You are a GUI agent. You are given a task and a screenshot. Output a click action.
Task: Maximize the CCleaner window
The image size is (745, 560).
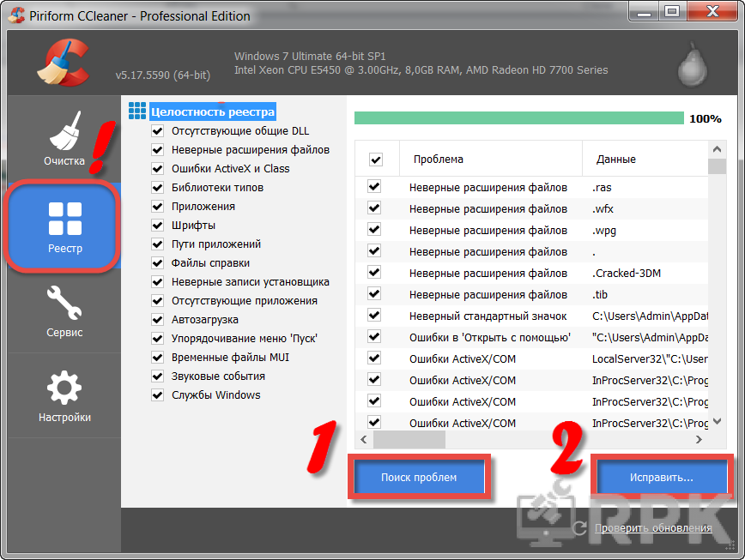pyautogui.click(x=672, y=11)
